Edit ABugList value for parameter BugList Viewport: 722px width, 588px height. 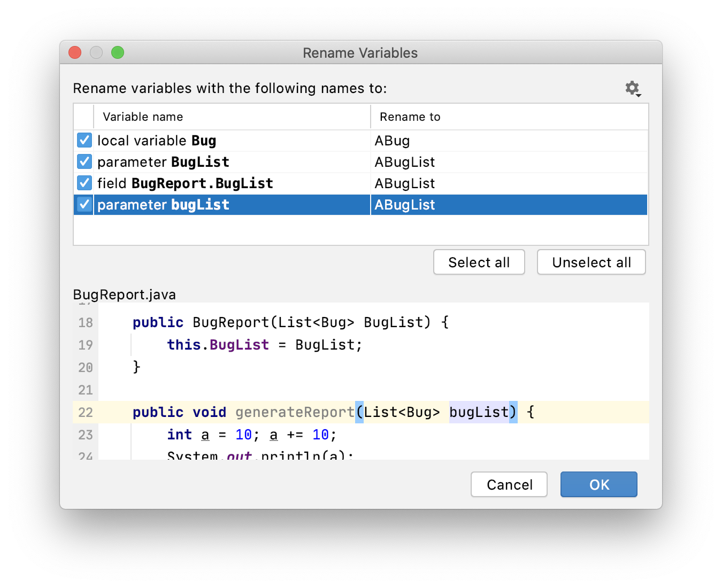(509, 162)
